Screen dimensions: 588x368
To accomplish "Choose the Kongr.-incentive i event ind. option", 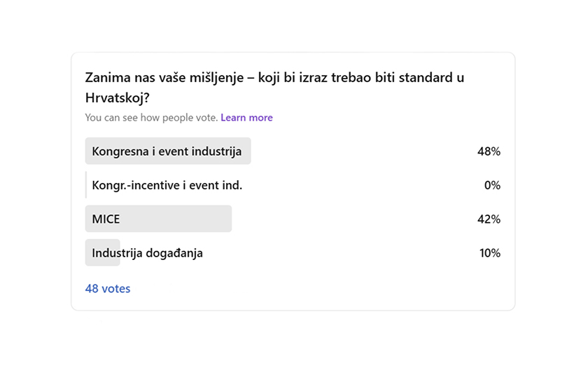I will tap(167, 186).
